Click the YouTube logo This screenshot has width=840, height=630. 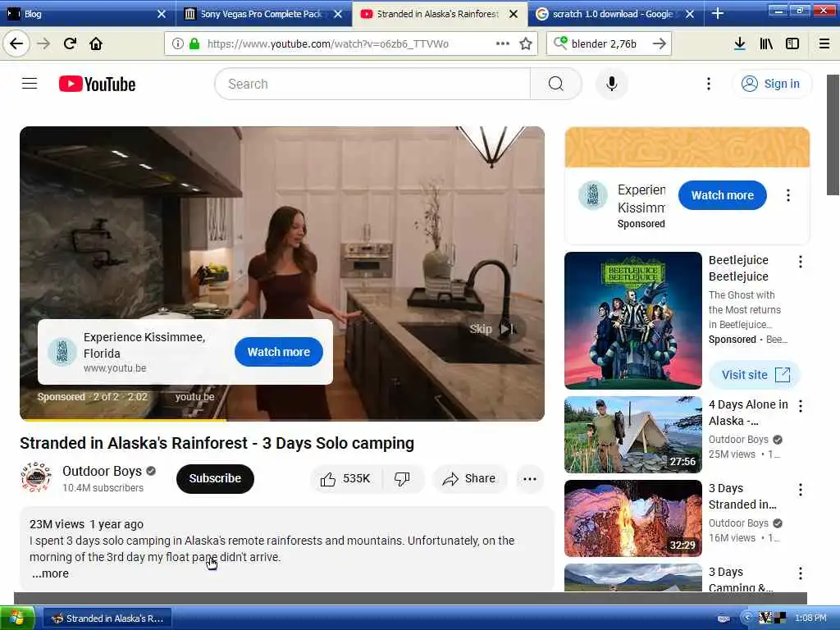click(x=97, y=84)
